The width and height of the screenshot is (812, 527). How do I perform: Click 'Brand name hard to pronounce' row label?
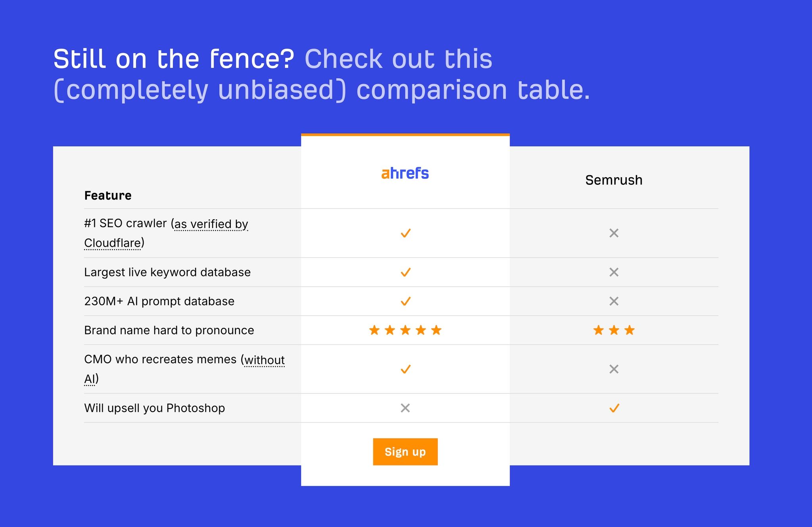tap(169, 330)
